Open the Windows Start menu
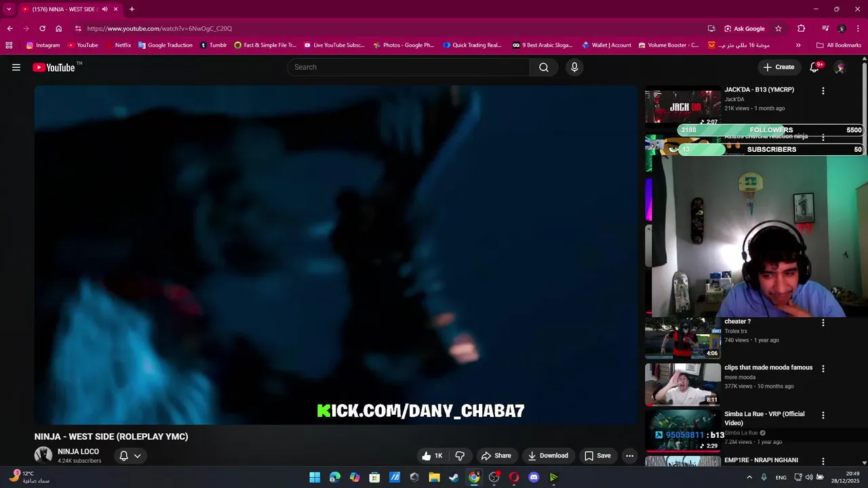The width and height of the screenshot is (868, 488). tap(315, 477)
